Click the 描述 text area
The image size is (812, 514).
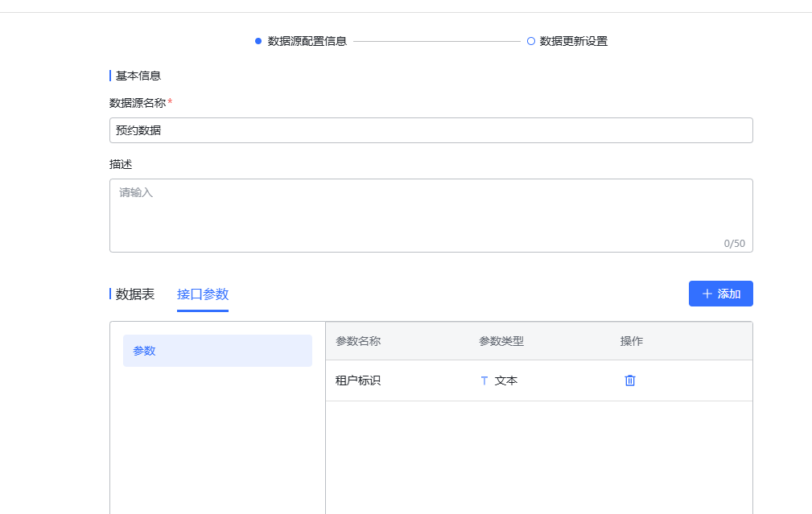pyautogui.click(x=431, y=216)
